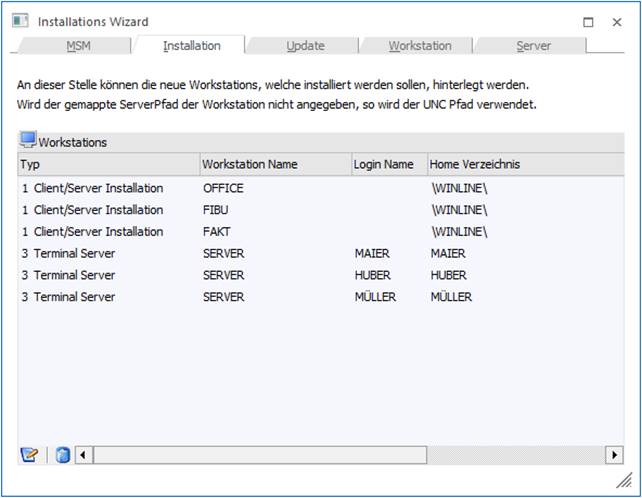The width and height of the screenshot is (642, 498).
Task: Sort by the Typ column header
Action: pos(108,164)
